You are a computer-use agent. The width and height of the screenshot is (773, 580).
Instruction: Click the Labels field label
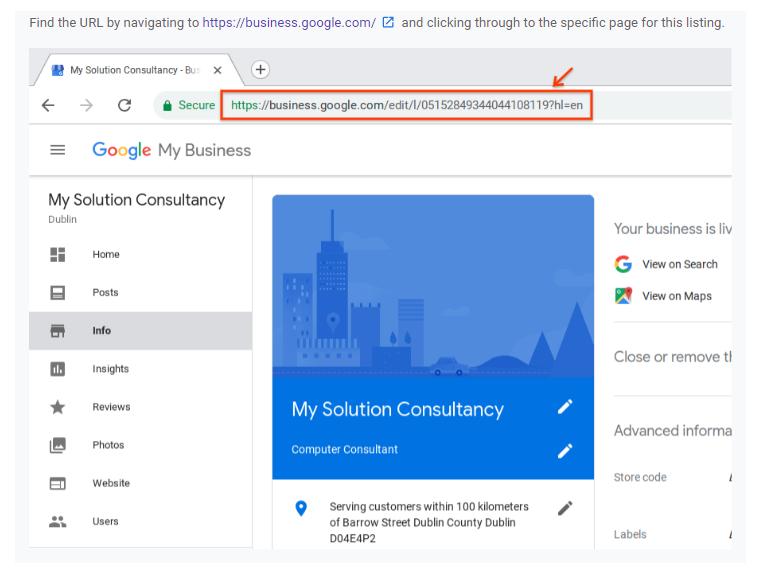(x=630, y=534)
